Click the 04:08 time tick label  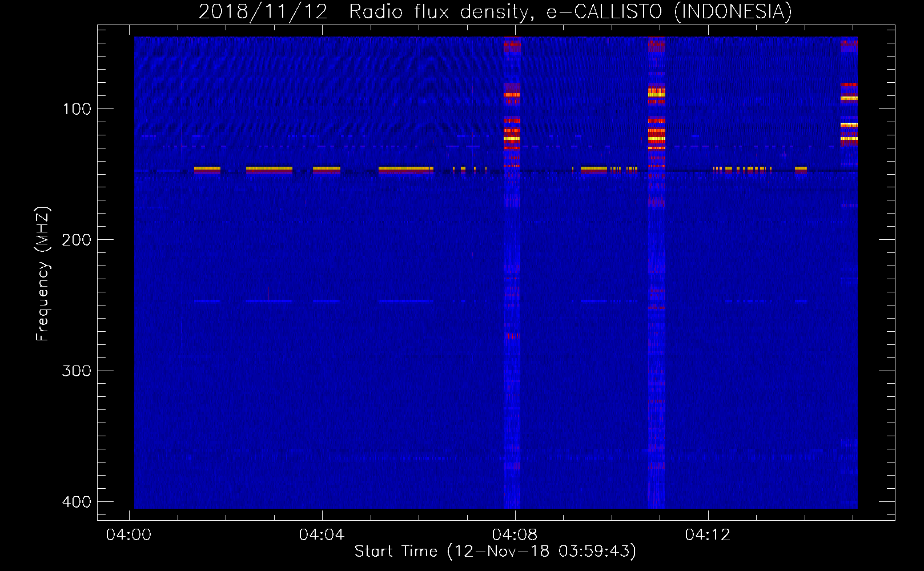pos(515,535)
